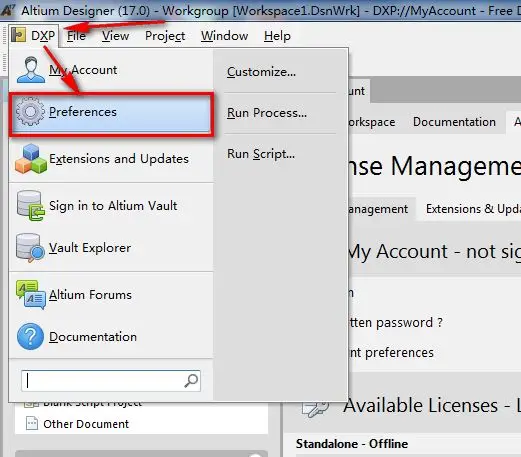Image resolution: width=521 pixels, height=457 pixels.
Task: Choose Run Script... entry
Action: [261, 154]
